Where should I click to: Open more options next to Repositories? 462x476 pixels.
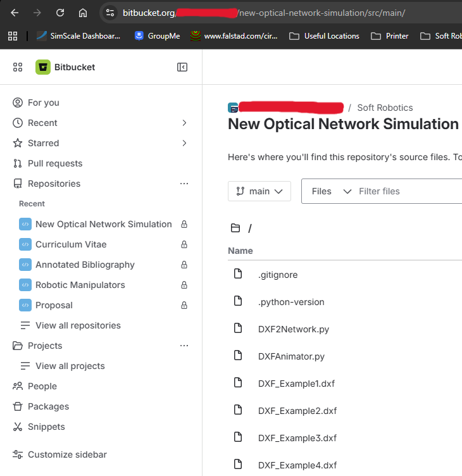click(184, 184)
